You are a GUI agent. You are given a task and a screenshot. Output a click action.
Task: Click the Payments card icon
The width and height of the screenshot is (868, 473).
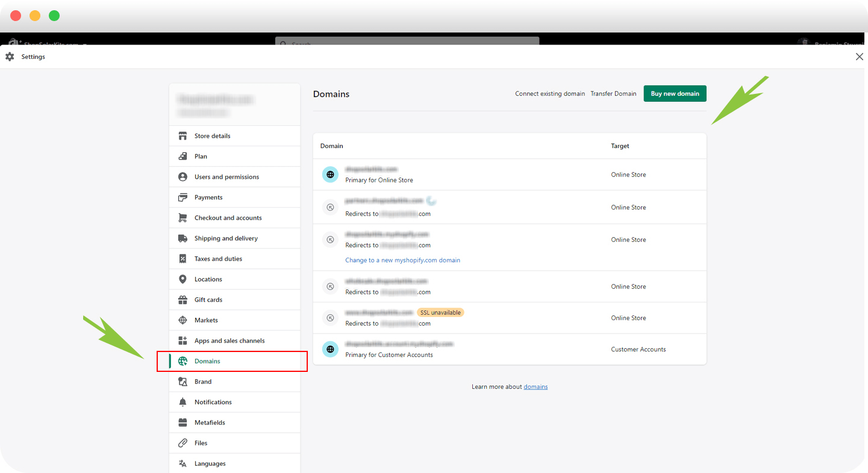pyautogui.click(x=183, y=197)
